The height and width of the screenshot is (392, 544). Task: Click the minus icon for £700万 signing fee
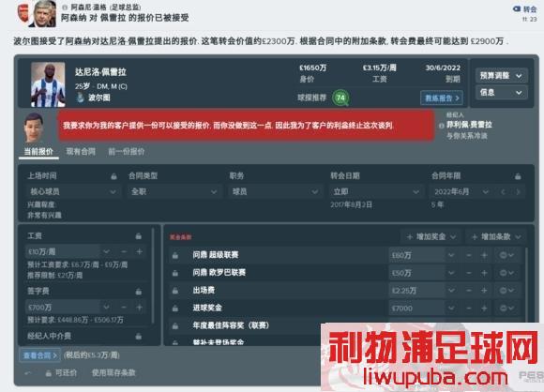(124, 307)
